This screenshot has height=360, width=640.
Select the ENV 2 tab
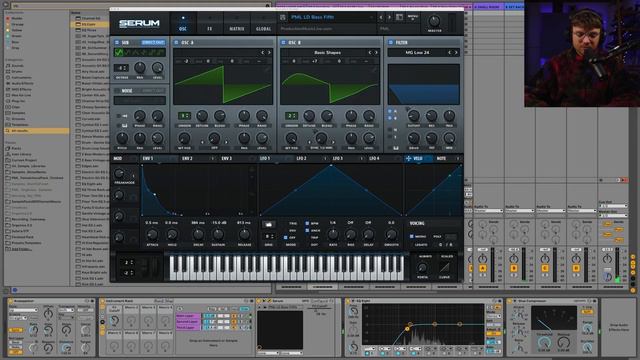[x=187, y=158]
